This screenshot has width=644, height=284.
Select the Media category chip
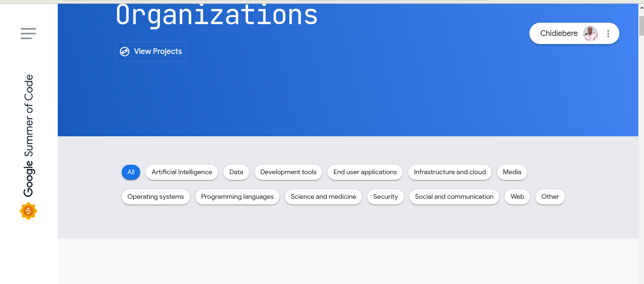pos(512,172)
